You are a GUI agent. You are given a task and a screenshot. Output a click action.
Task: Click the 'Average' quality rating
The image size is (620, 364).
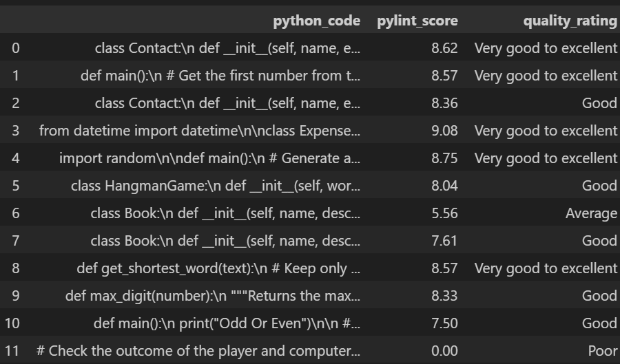pos(591,213)
